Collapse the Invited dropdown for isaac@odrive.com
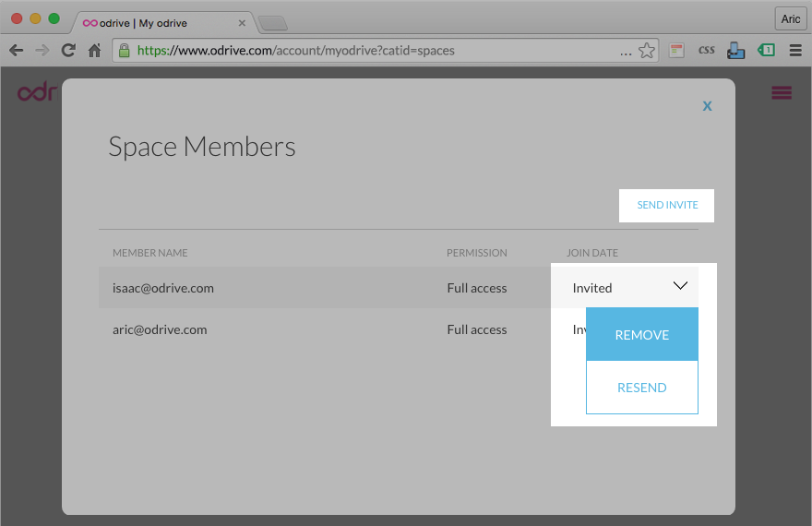 [680, 287]
